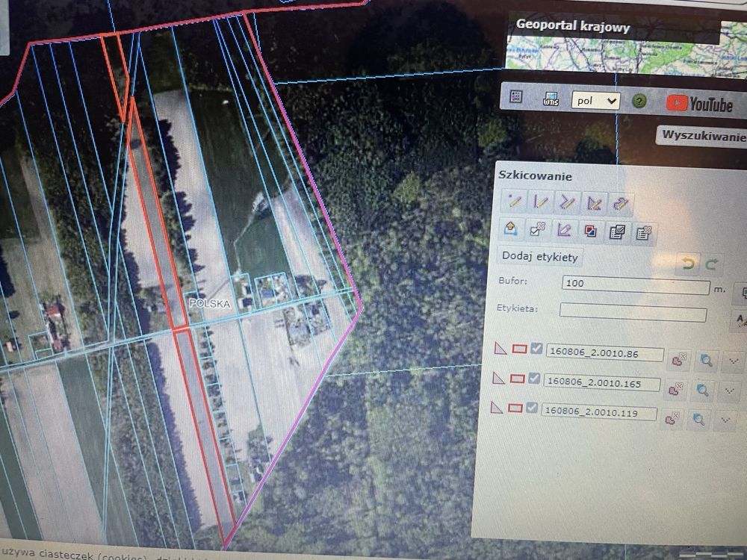Viewport: 747px width, 560px height.
Task: Click the 160806_2.0010.86 name field
Action: coord(604,353)
